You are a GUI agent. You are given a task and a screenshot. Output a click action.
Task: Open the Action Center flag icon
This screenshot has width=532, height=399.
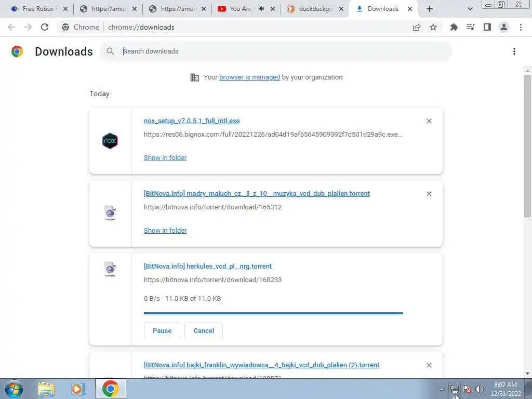coord(467,389)
